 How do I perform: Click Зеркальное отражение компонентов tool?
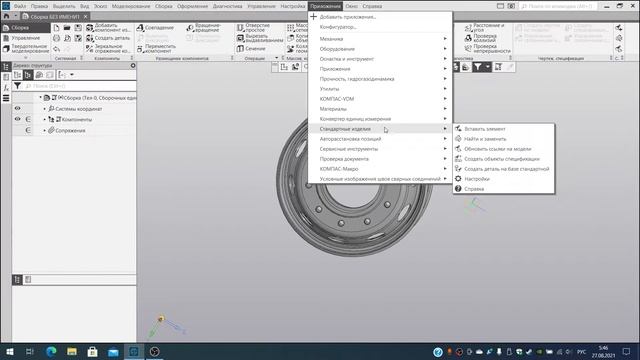pos(108,49)
